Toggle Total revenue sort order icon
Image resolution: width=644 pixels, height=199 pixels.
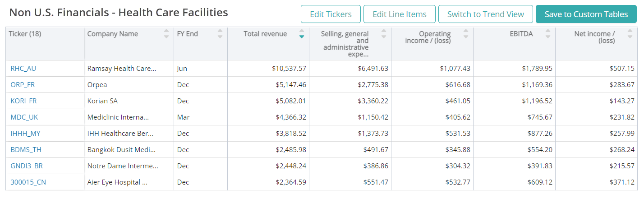click(302, 34)
